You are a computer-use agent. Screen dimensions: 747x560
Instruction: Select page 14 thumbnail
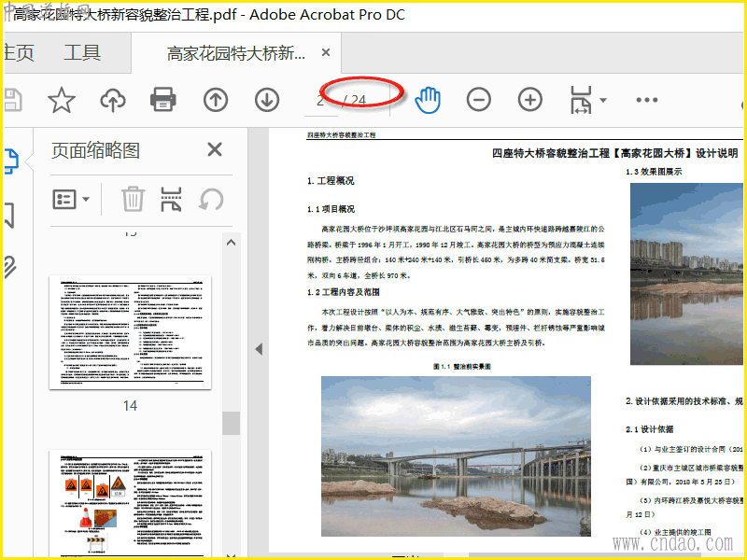[130, 332]
